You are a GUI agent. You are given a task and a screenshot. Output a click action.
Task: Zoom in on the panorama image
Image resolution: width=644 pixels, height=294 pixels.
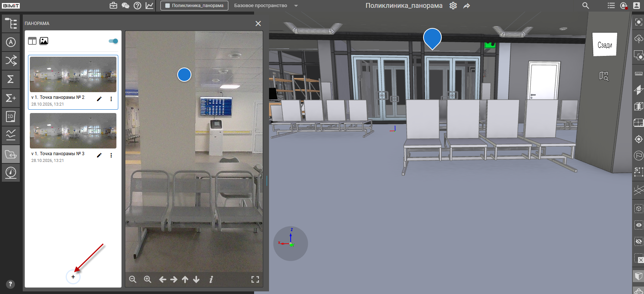click(x=148, y=279)
